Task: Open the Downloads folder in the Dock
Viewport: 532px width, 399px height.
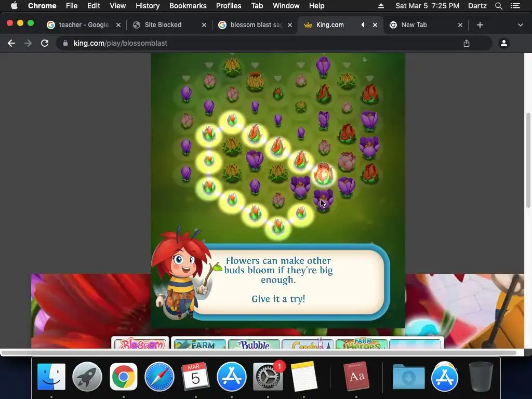Action: click(408, 377)
